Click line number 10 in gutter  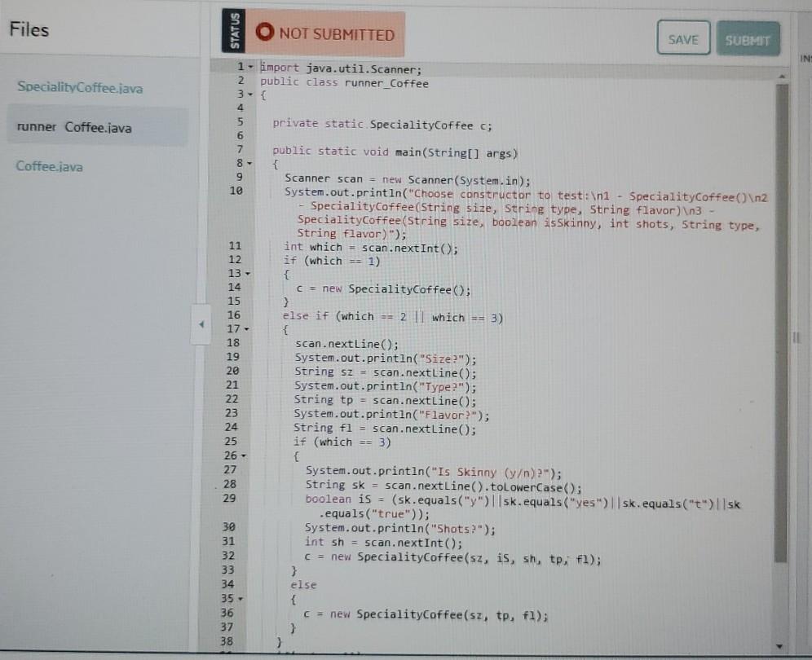pyautogui.click(x=236, y=191)
